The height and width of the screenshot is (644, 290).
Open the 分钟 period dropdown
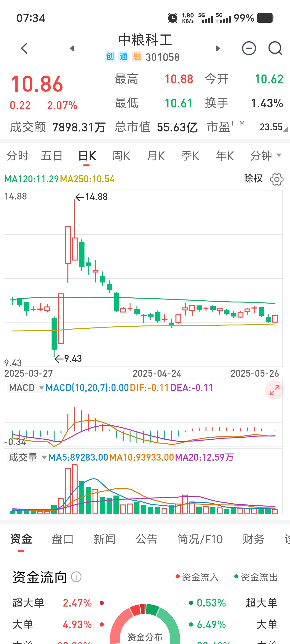pyautogui.click(x=266, y=156)
